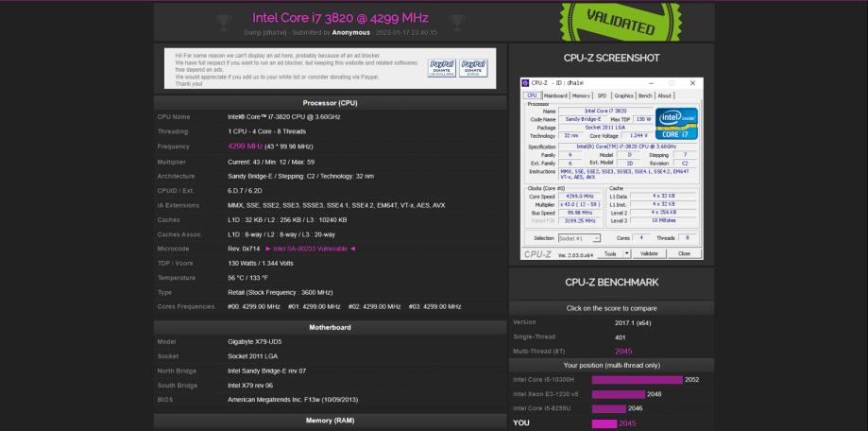Click the 130 Watts / 1.344 Volts value

[x=261, y=263]
